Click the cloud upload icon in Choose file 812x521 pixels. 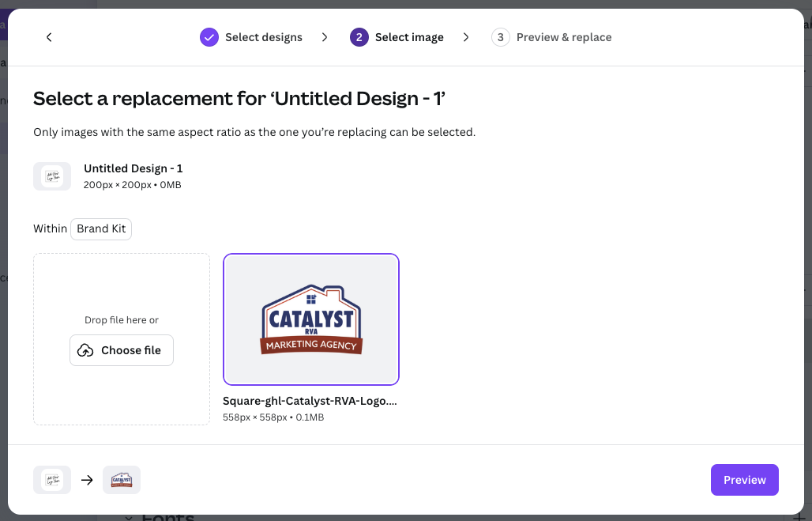85,350
